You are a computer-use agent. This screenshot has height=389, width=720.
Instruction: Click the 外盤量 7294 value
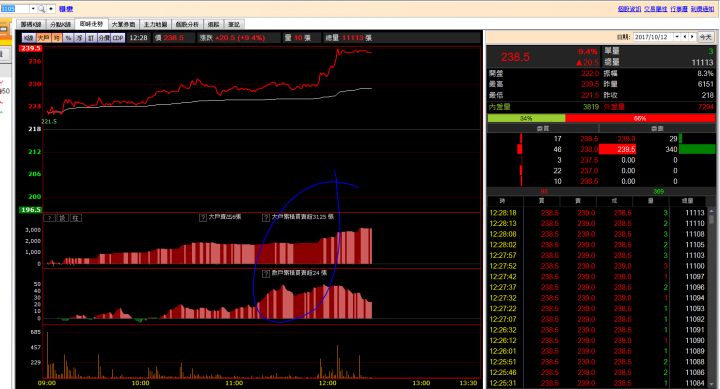(x=706, y=107)
